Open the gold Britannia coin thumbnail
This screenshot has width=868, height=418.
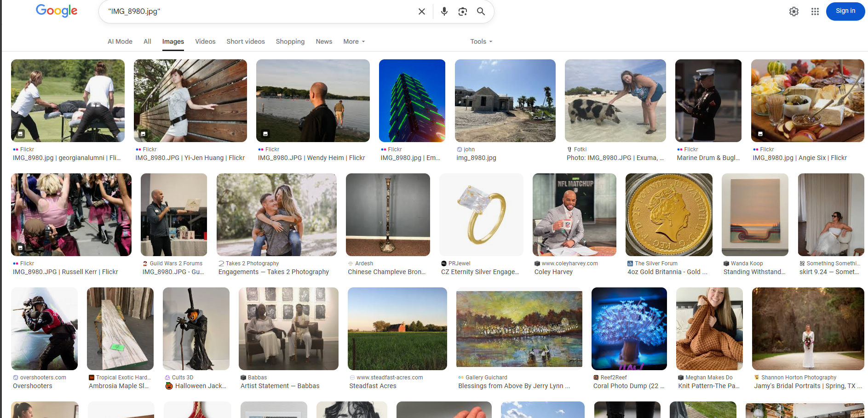669,215
